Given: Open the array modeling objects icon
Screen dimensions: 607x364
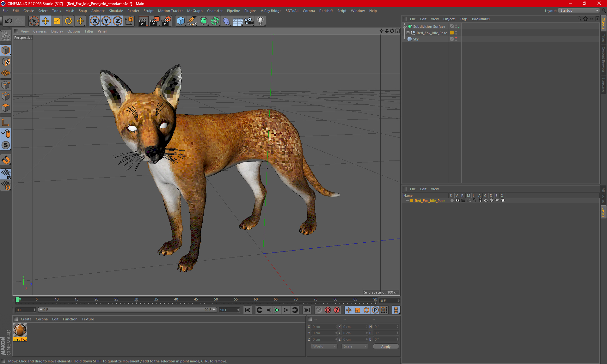Looking at the screenshot, I should point(215,21).
